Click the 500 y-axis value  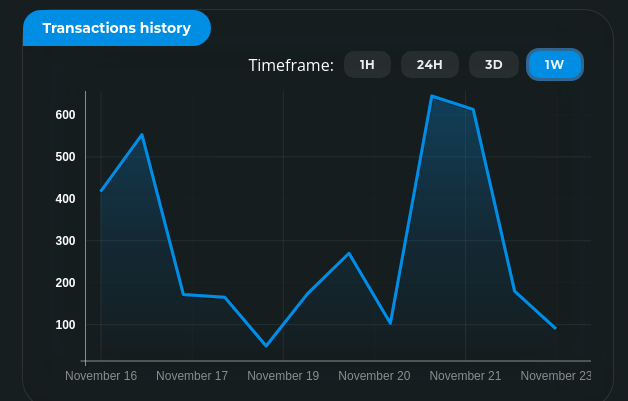click(x=65, y=157)
